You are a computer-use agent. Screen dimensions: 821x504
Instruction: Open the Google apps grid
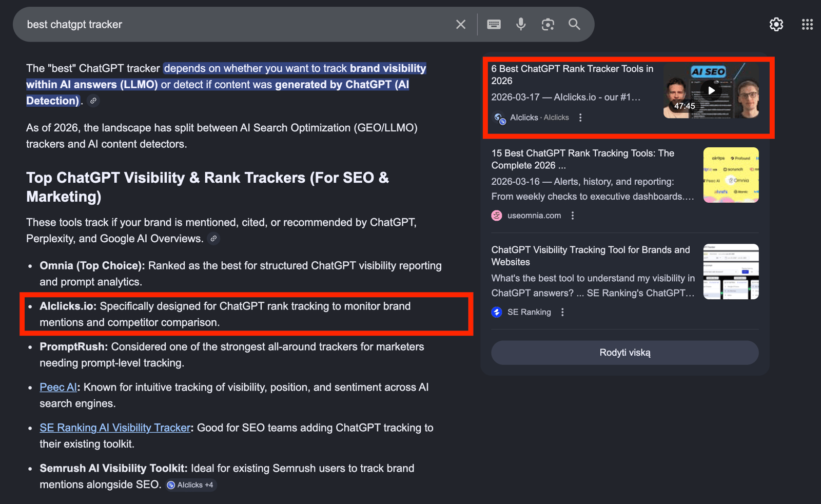coord(807,24)
